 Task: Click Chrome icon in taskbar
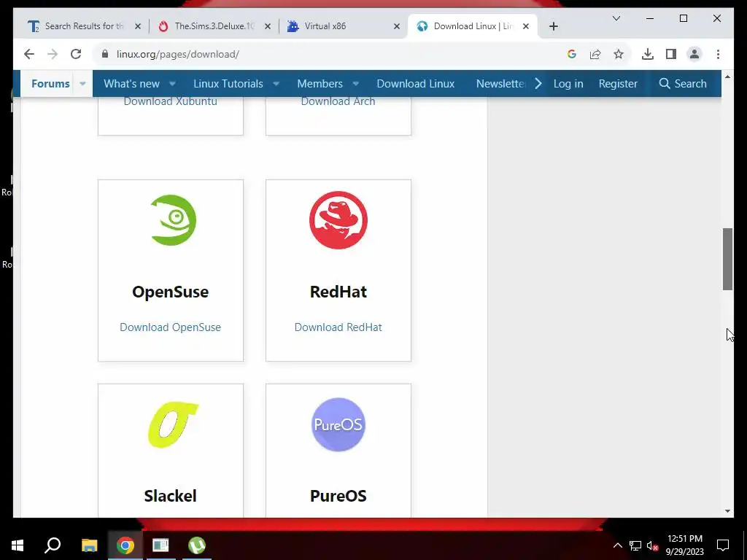125,545
